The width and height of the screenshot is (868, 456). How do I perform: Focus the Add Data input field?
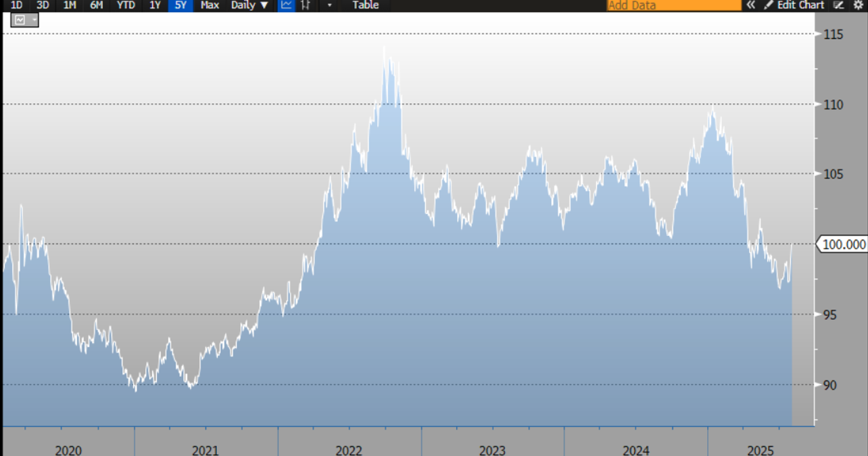tap(673, 5)
